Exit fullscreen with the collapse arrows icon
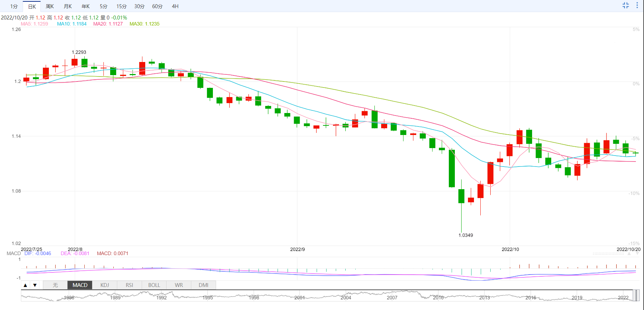The width and height of the screenshot is (644, 310). click(626, 5)
